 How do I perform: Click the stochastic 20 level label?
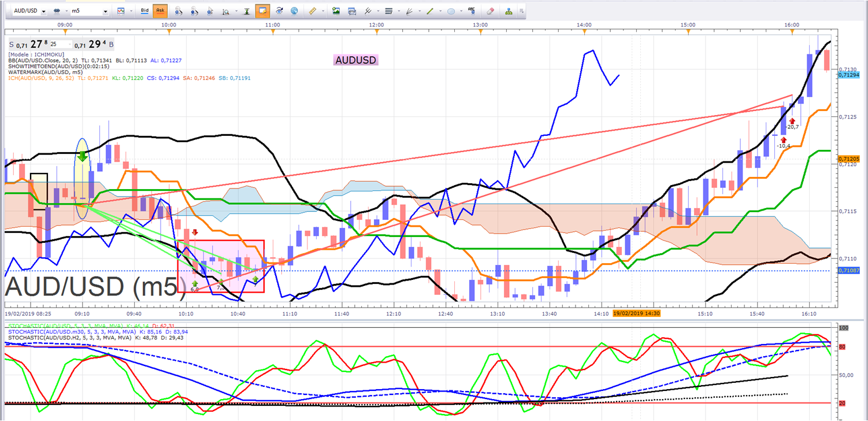click(843, 403)
